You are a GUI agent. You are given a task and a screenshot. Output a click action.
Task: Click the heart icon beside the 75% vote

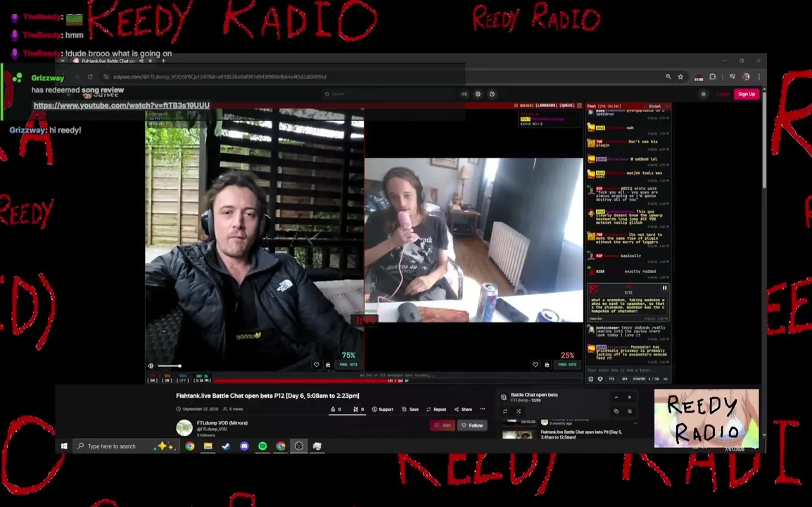point(317,365)
